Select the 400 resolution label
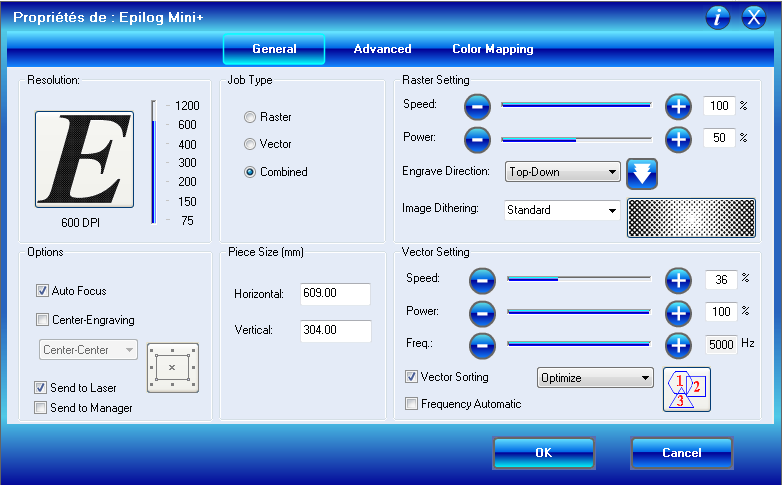782x485 pixels. (187, 145)
